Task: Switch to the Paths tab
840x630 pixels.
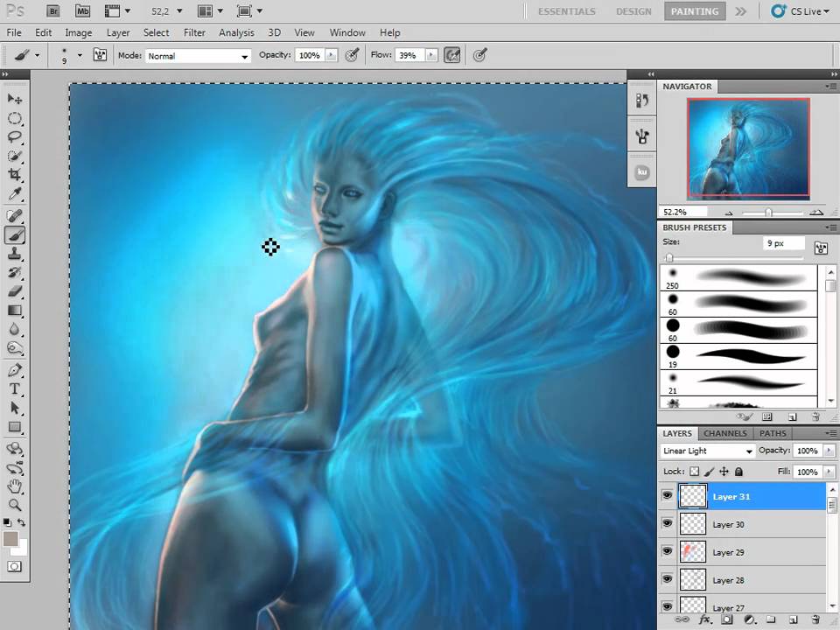Action: click(773, 433)
